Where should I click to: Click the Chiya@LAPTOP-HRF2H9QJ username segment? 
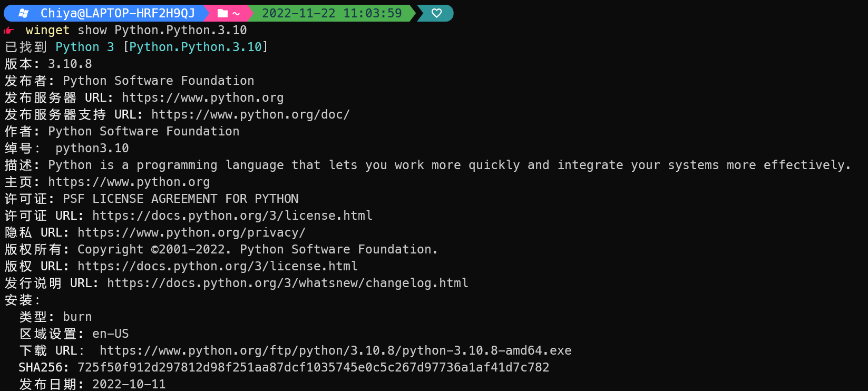tap(117, 13)
